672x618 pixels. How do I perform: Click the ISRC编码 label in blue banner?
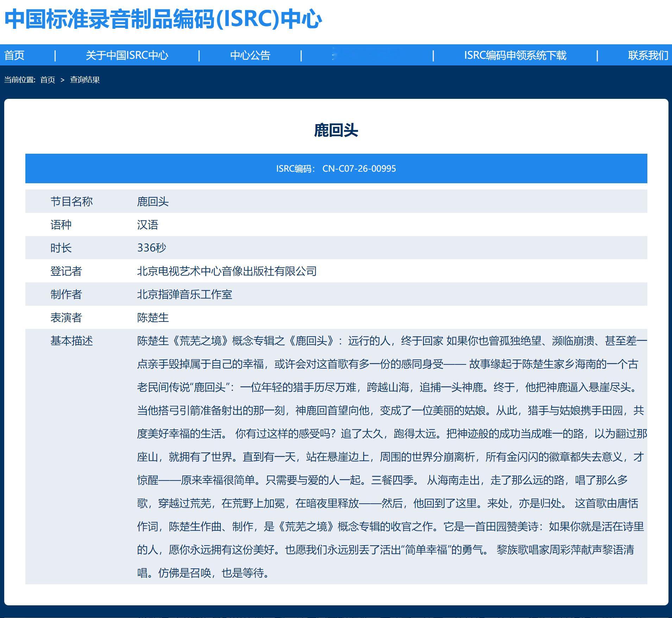[295, 169]
